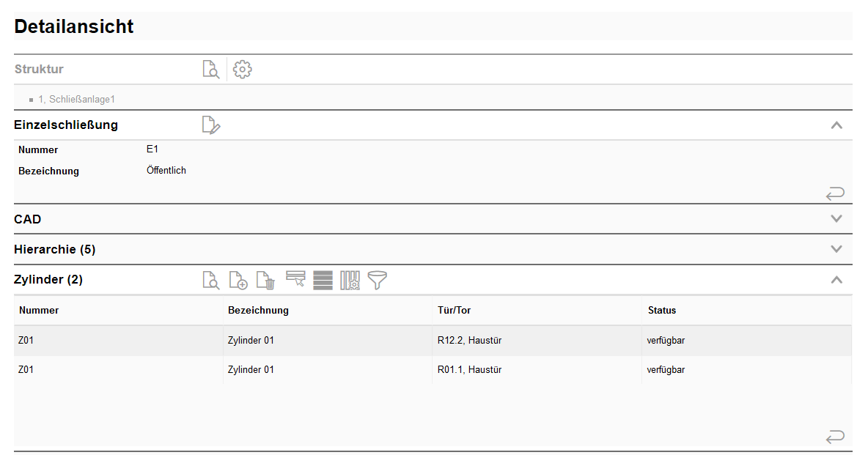Collapse the Zylinder (2) section

pyautogui.click(x=836, y=280)
